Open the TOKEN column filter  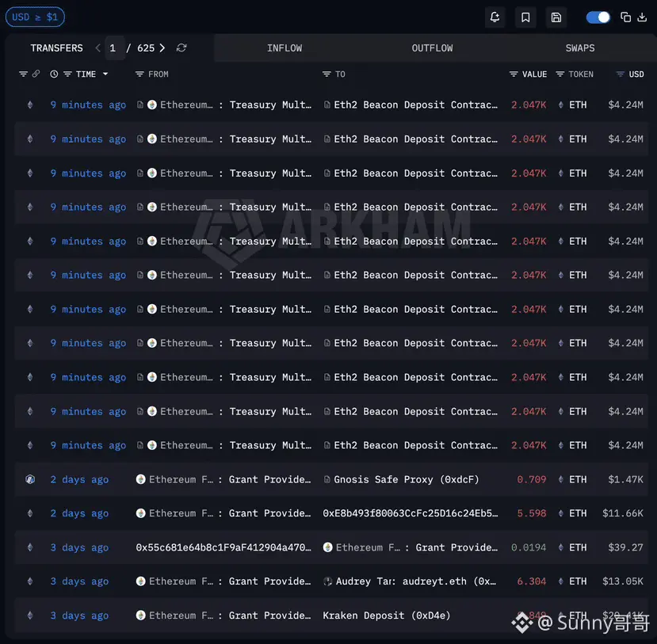(x=560, y=74)
